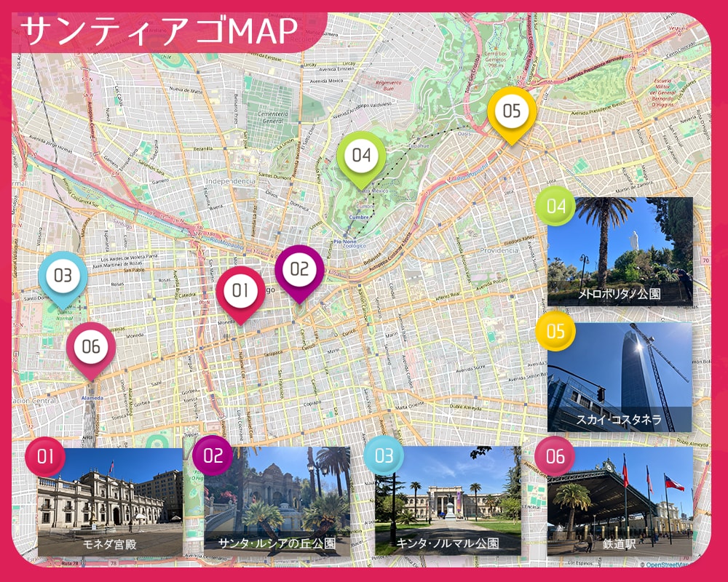Select the green 04 map pin

point(361,155)
